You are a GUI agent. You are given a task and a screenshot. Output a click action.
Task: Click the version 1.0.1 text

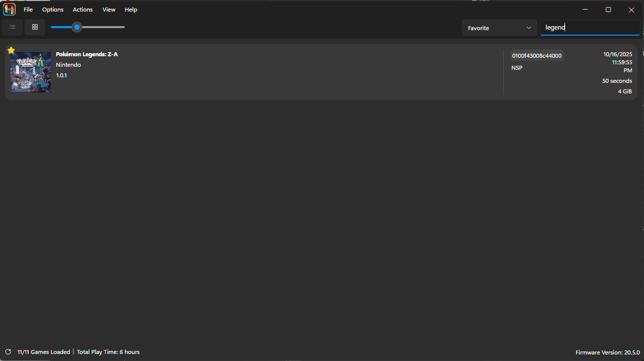(x=61, y=75)
